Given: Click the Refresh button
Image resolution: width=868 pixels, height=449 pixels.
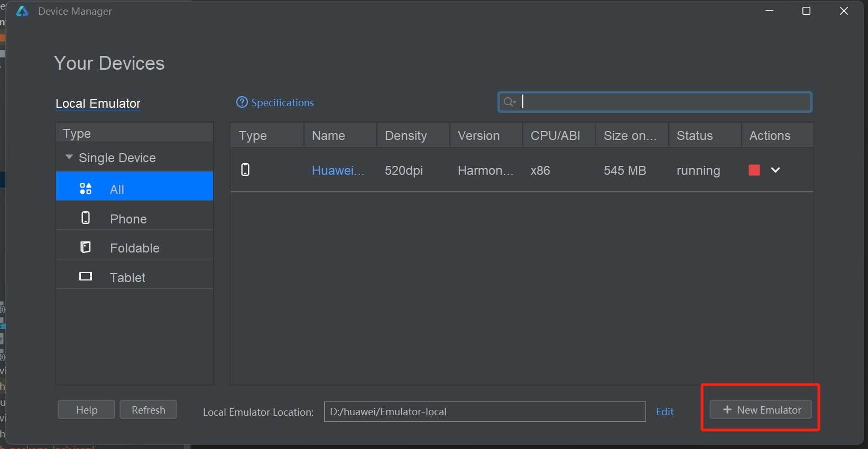Looking at the screenshot, I should [x=148, y=410].
